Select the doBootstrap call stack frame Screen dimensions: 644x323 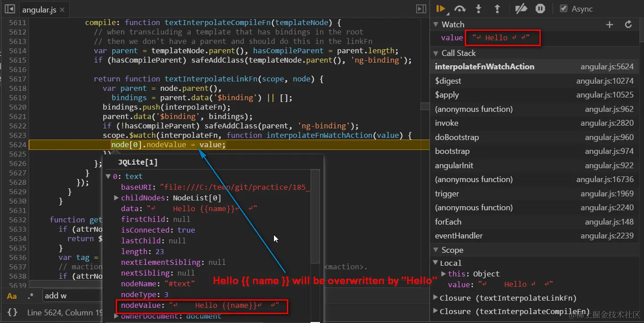click(535, 137)
